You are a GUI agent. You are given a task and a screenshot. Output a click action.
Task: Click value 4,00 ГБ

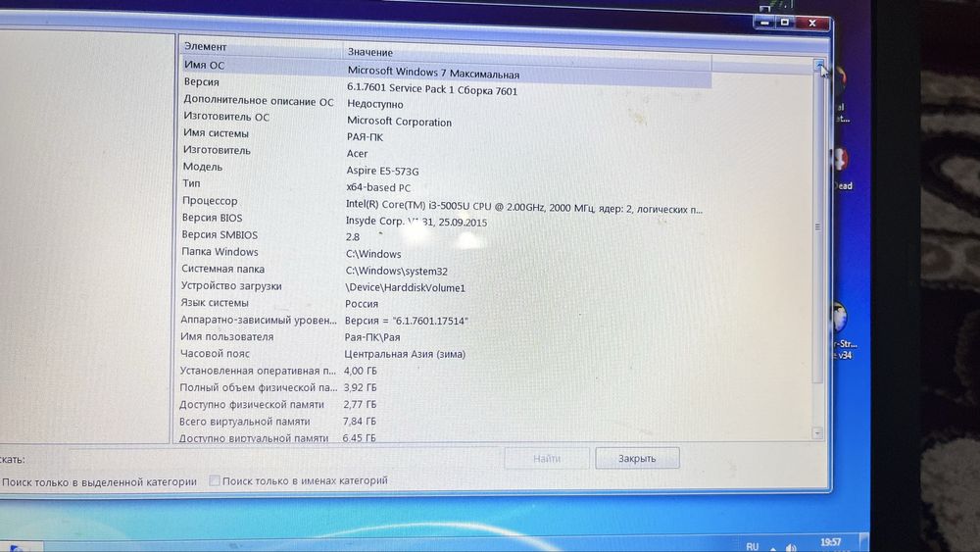click(360, 371)
